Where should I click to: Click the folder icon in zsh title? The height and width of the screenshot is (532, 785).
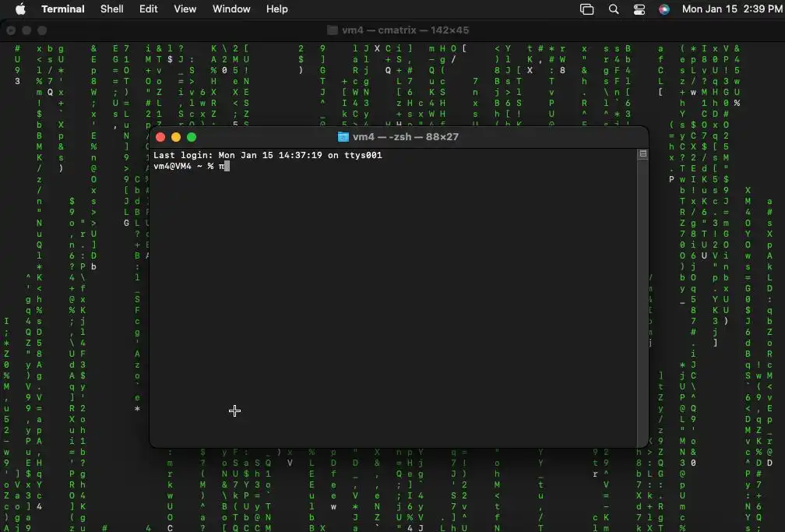pyautogui.click(x=343, y=137)
